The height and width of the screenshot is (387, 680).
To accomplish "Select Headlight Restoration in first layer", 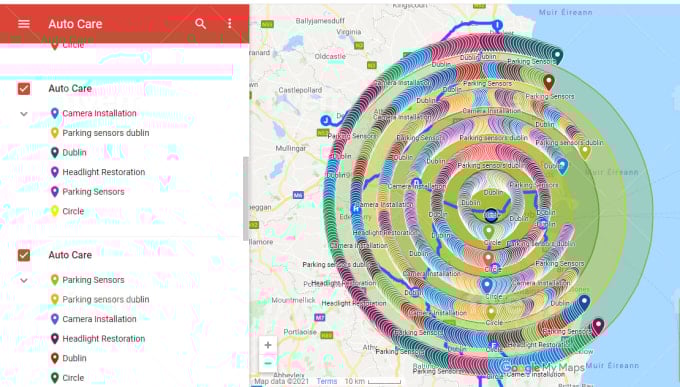I will (x=103, y=172).
